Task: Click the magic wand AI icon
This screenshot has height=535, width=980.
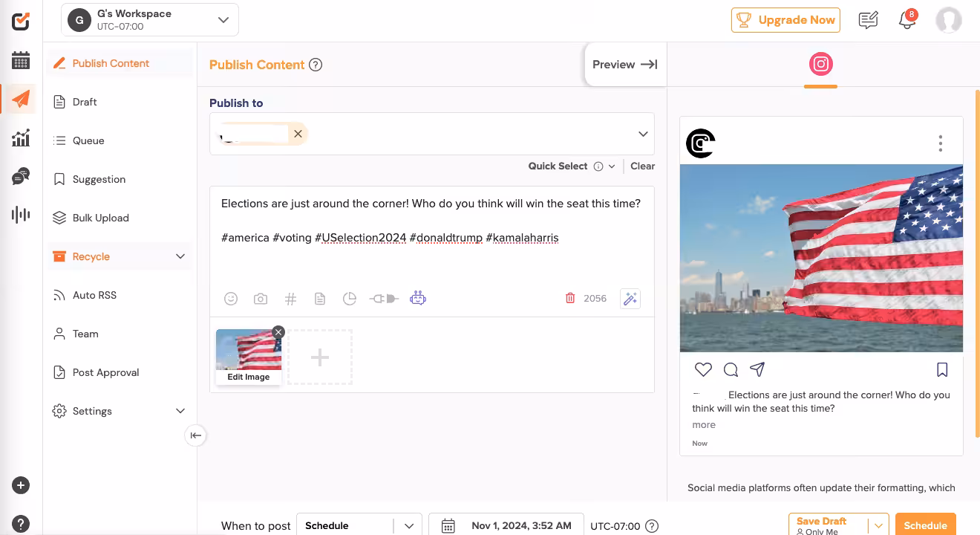Action: click(x=630, y=299)
